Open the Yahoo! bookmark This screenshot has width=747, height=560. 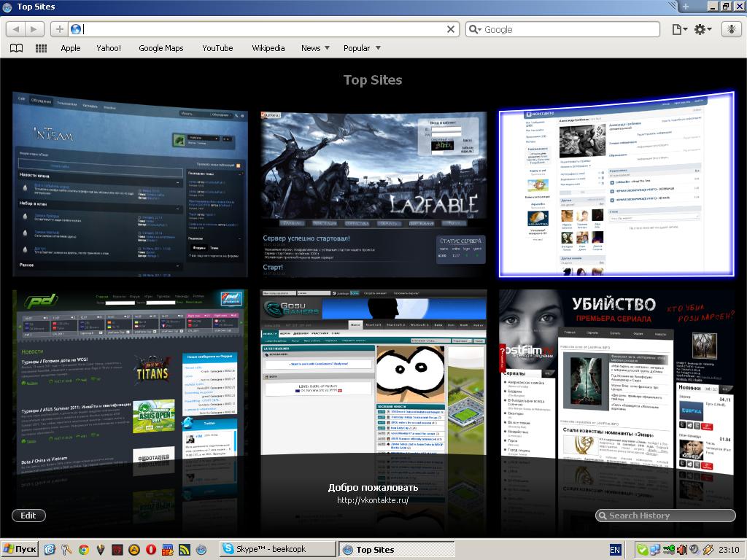(109, 48)
